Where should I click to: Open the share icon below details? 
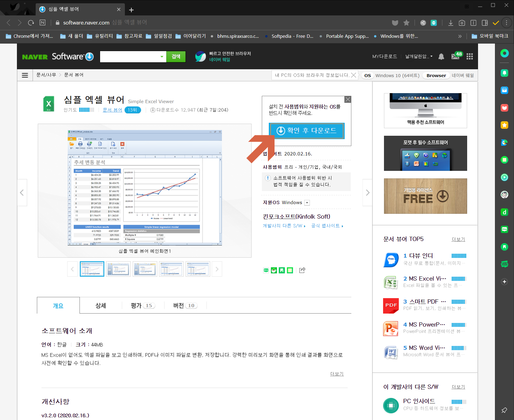coord(302,270)
